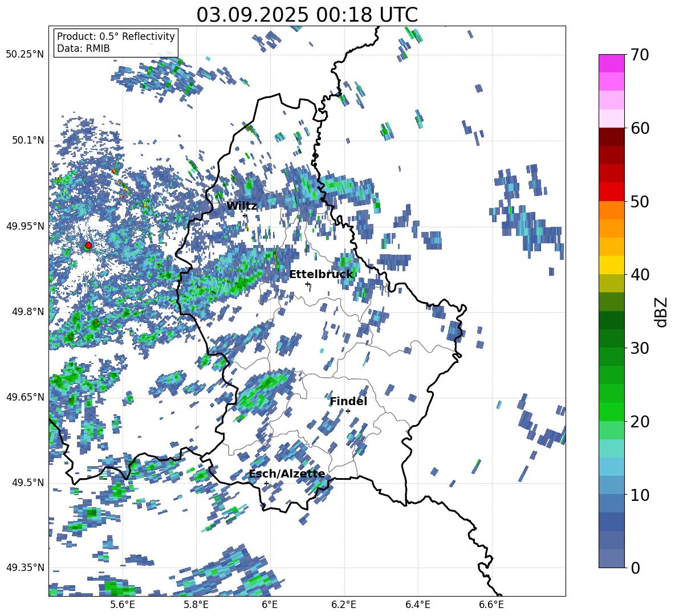
Task: Select the Findel station label
Action: click(348, 401)
